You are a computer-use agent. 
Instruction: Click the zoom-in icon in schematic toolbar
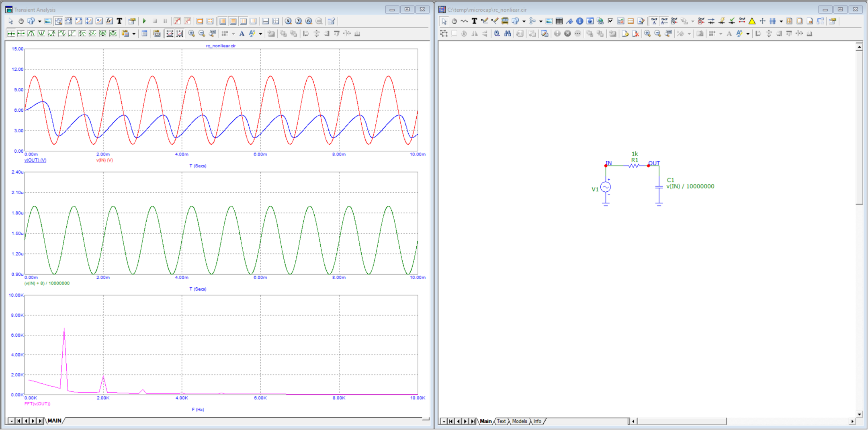pos(647,34)
